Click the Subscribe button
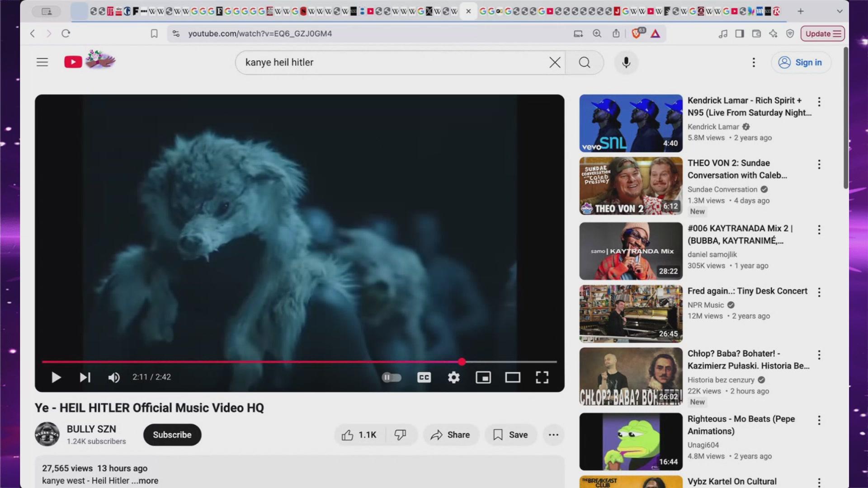Image resolution: width=868 pixels, height=488 pixels. [172, 435]
